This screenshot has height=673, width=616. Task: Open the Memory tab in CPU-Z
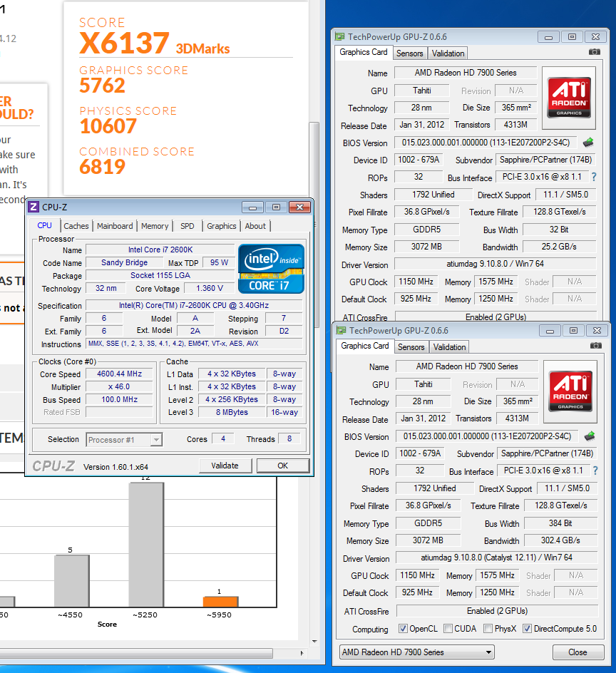(x=155, y=226)
